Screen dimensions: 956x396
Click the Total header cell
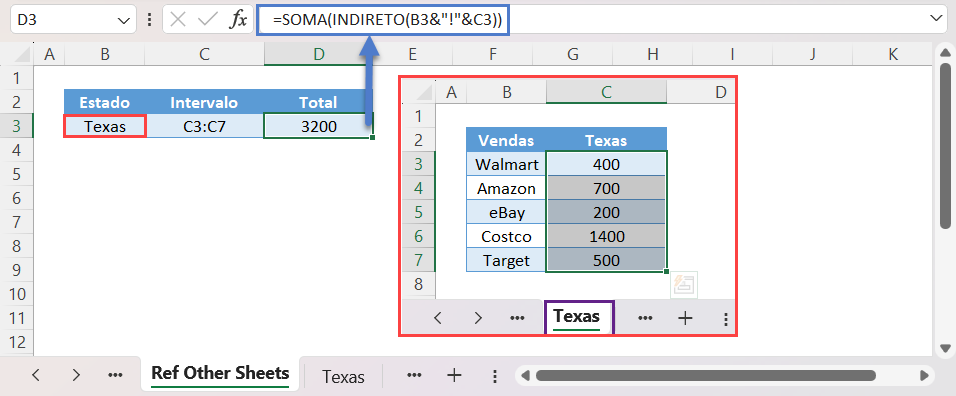tap(319, 102)
